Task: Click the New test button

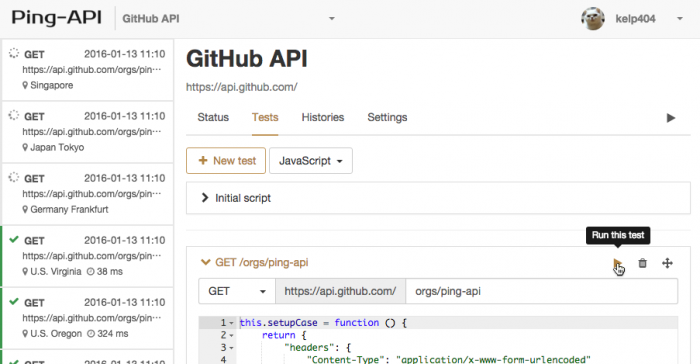Action: click(226, 161)
